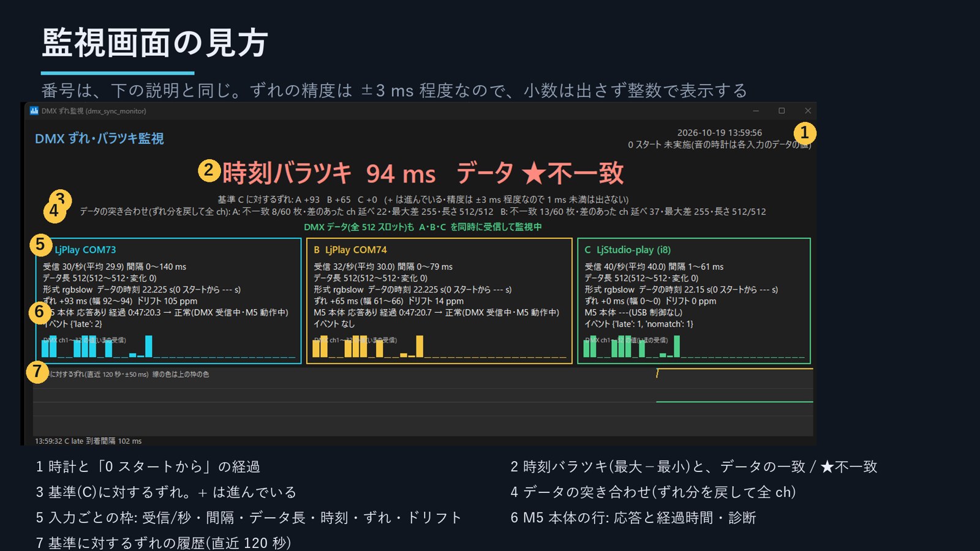This screenshot has height=551, width=980.
Task: Click the large '時刻バラツキ 94 ms' readout
Action: click(x=329, y=173)
